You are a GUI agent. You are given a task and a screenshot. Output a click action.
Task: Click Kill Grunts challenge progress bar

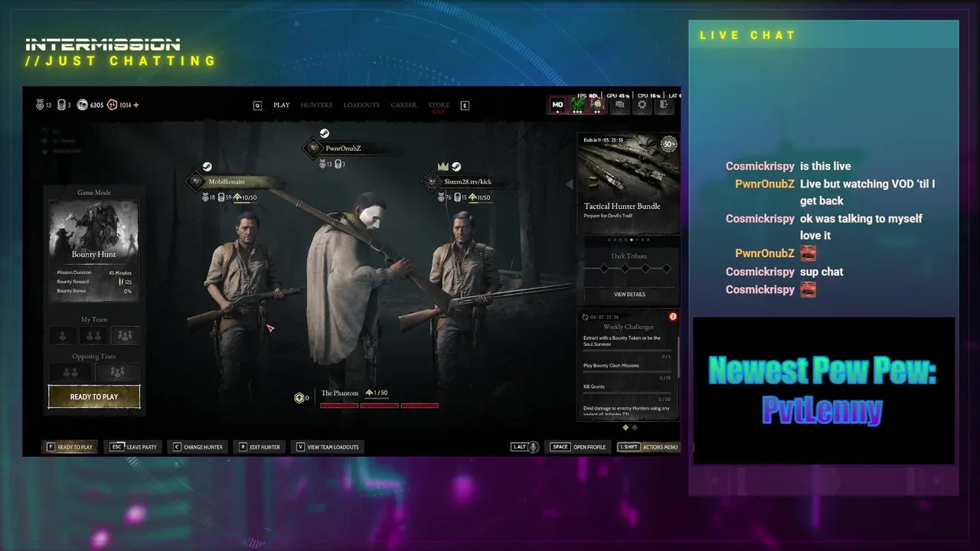pos(626,393)
